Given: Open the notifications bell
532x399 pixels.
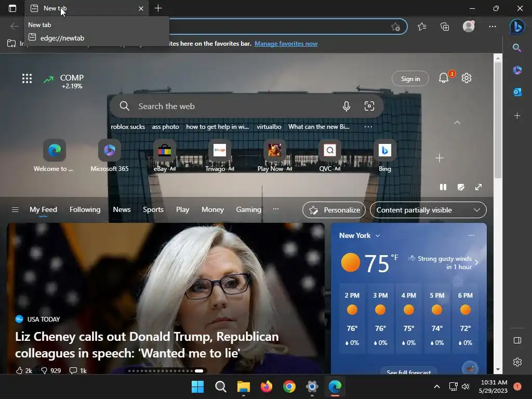Looking at the screenshot, I should (444, 78).
